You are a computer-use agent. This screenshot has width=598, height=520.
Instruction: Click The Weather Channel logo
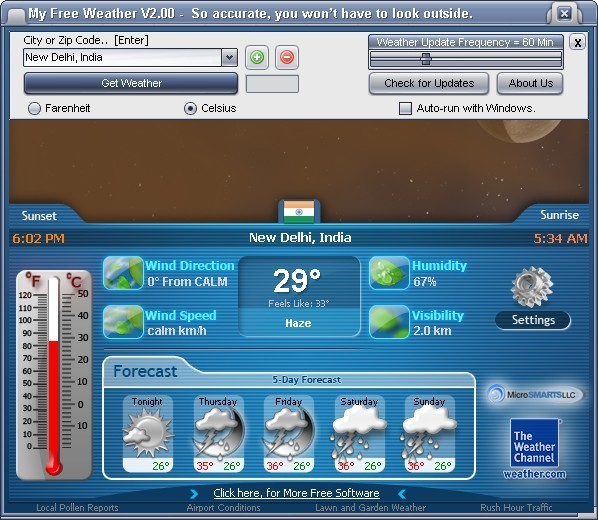pos(535,443)
